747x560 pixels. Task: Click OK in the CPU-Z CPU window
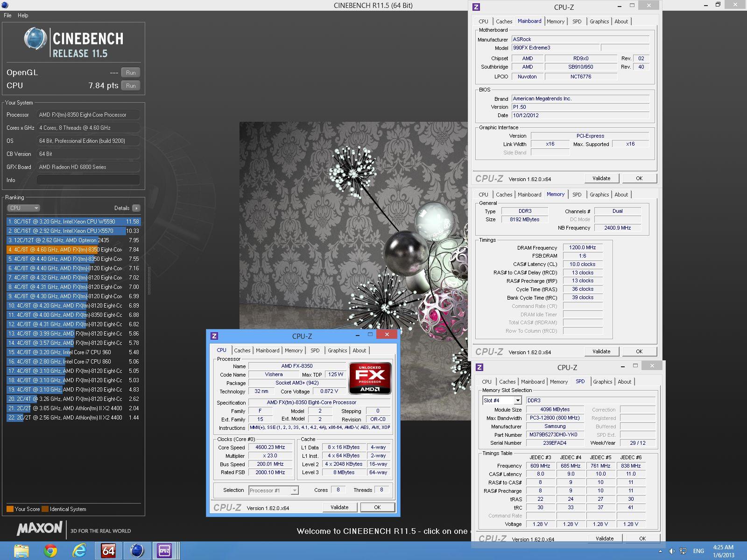pyautogui.click(x=377, y=507)
